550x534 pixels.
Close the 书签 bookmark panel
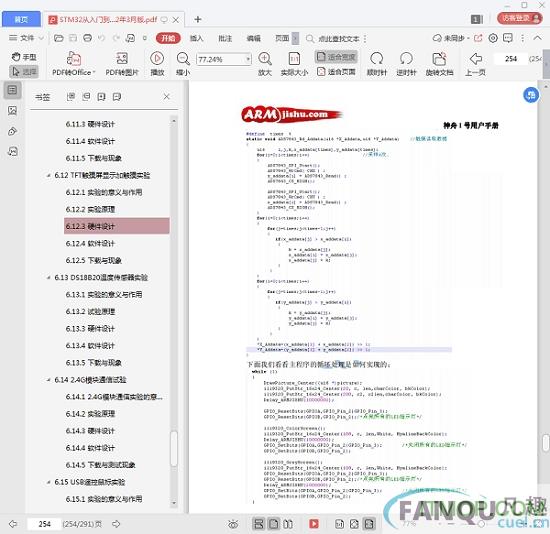pos(167,96)
